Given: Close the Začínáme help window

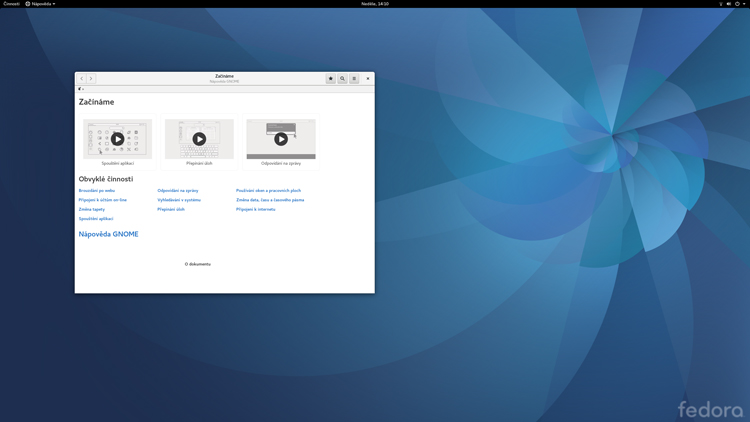Looking at the screenshot, I should click(x=368, y=78).
